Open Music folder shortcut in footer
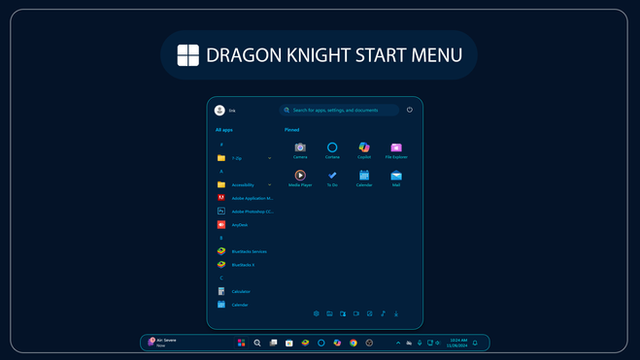 tap(383, 313)
